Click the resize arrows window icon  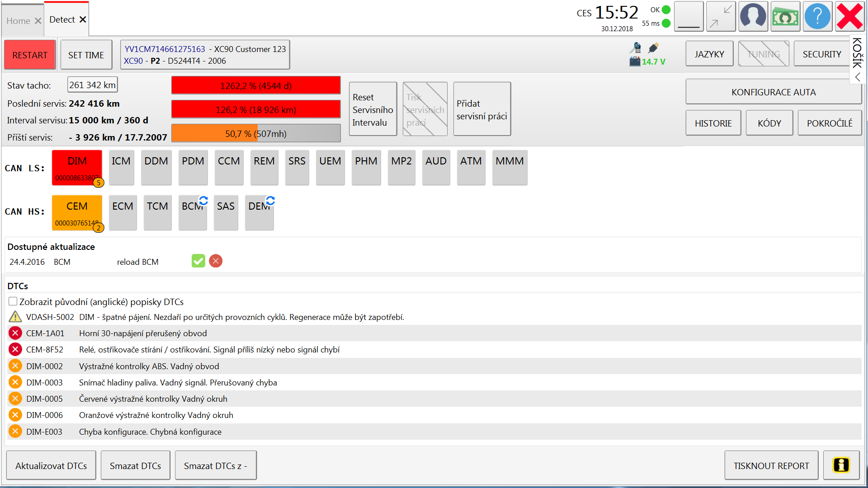pos(721,17)
